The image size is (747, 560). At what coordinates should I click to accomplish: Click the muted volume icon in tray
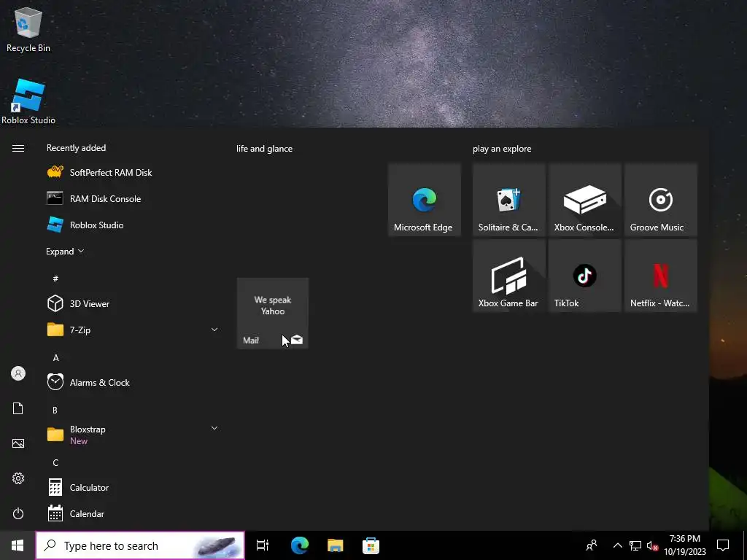click(x=652, y=545)
